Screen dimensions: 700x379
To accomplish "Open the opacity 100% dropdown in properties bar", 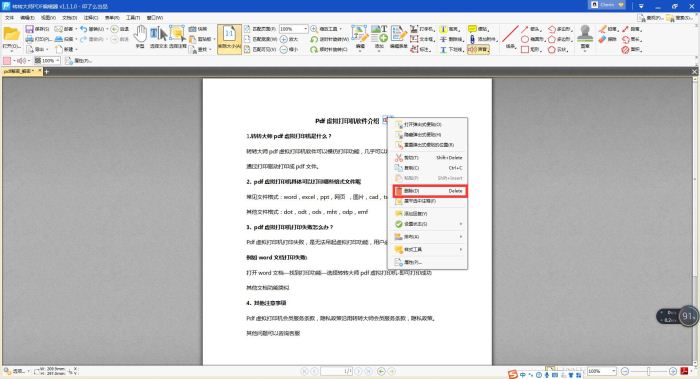I will 58,60.
